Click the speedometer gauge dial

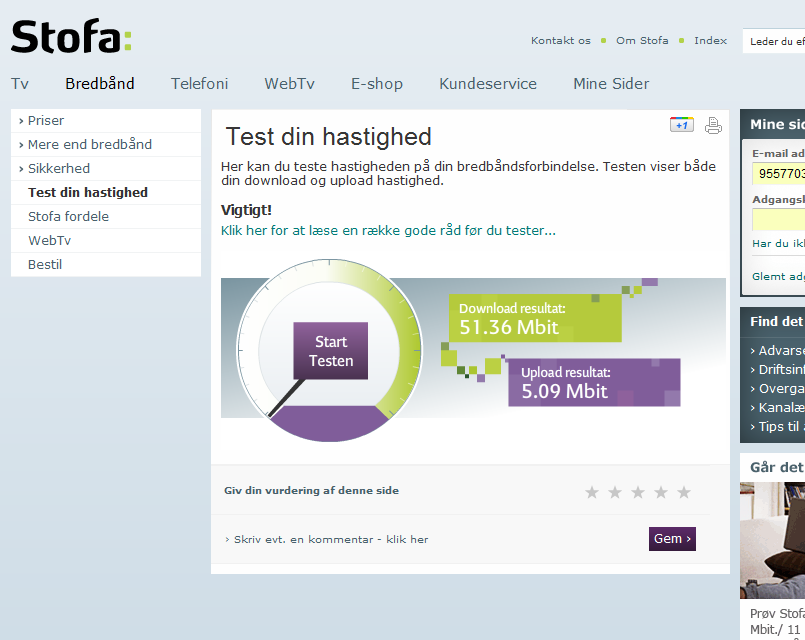(330, 351)
